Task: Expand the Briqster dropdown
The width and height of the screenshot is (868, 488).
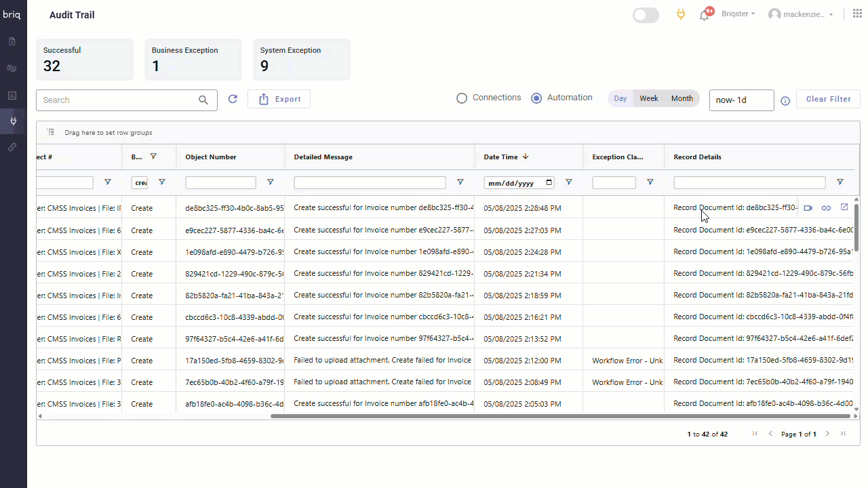Action: click(738, 14)
